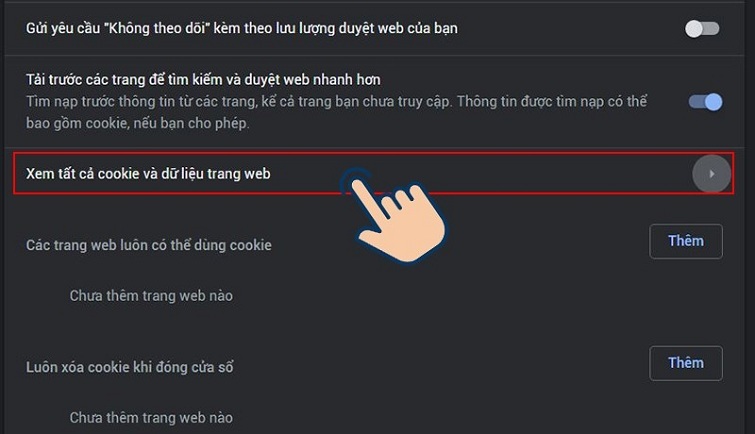The width and height of the screenshot is (755, 434).
Task: Select "Các trang web luôn có thể dùng cookie" heading
Action: pos(149,245)
